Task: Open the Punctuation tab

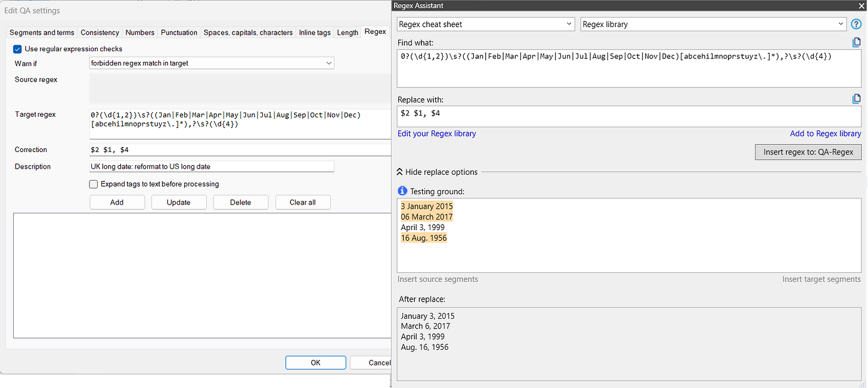Action: [179, 33]
